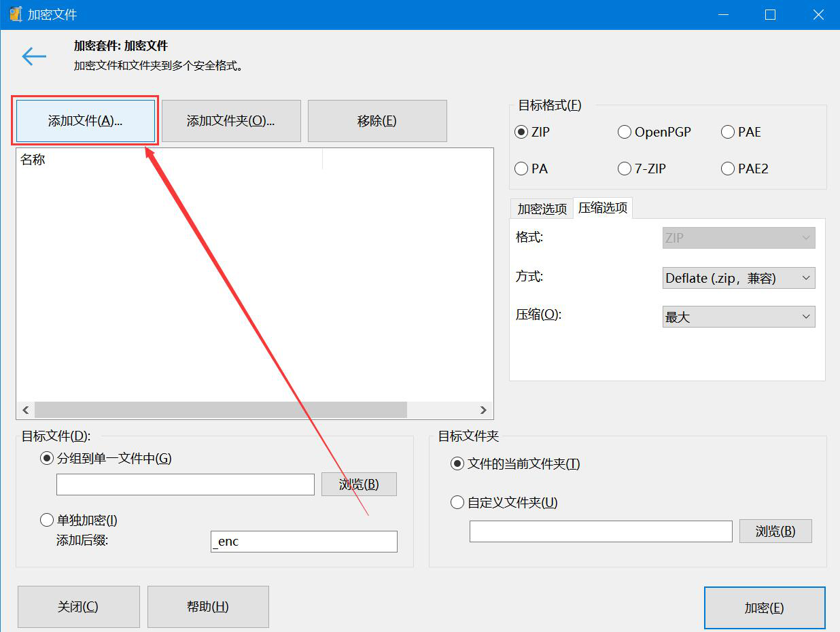Click 浏览(B) next to custom folder field
Screen dimensions: 840x632
775,531
